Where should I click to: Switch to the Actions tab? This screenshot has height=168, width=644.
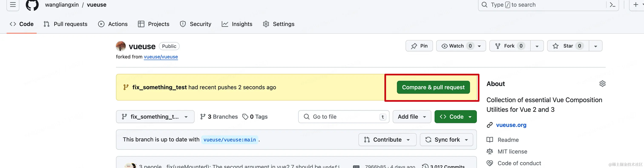pos(113,24)
